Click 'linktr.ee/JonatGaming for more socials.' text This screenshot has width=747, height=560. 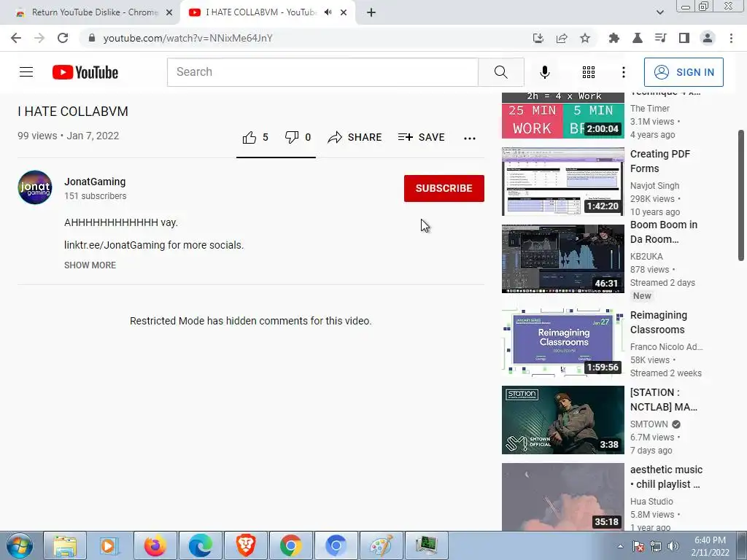(154, 245)
